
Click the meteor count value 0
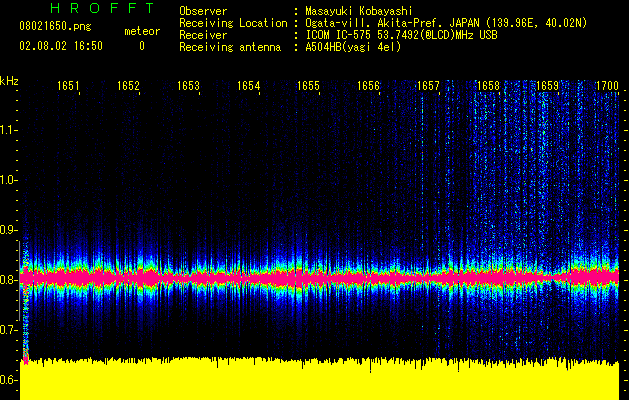tap(142, 46)
